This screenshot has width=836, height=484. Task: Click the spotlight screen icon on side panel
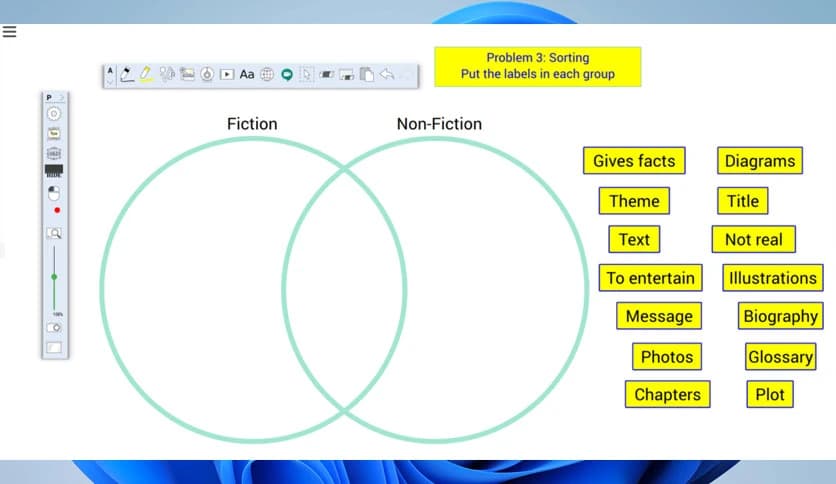tap(54, 154)
